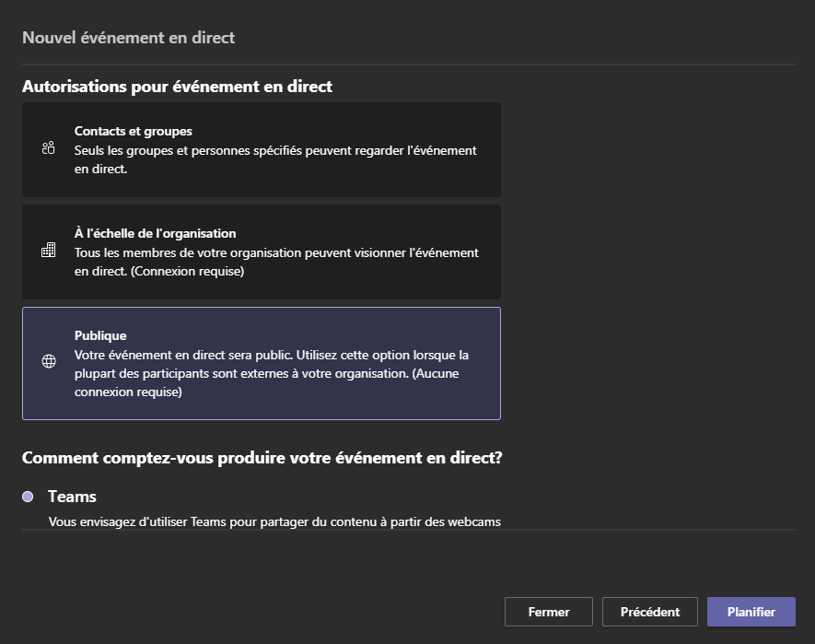Click the Contacts et groupes title text

(x=133, y=131)
